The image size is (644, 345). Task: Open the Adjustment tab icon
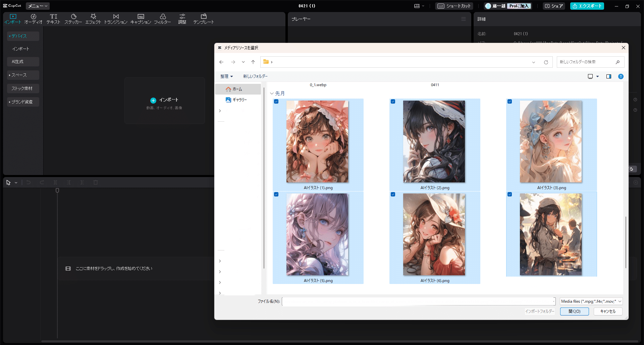182,16
